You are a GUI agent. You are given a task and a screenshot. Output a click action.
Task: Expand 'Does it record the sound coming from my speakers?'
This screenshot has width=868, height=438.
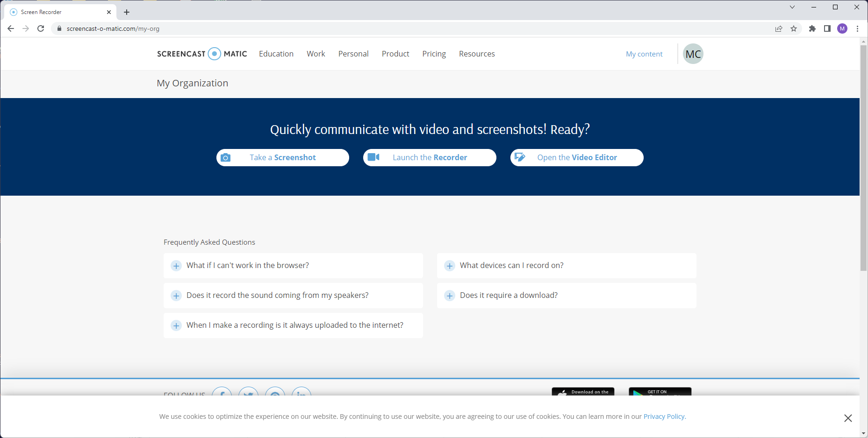tap(293, 296)
